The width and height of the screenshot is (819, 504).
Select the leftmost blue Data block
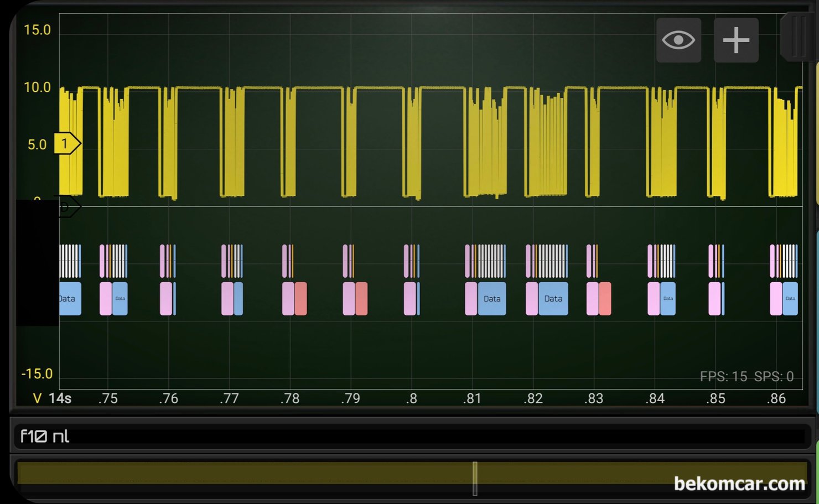coord(70,299)
